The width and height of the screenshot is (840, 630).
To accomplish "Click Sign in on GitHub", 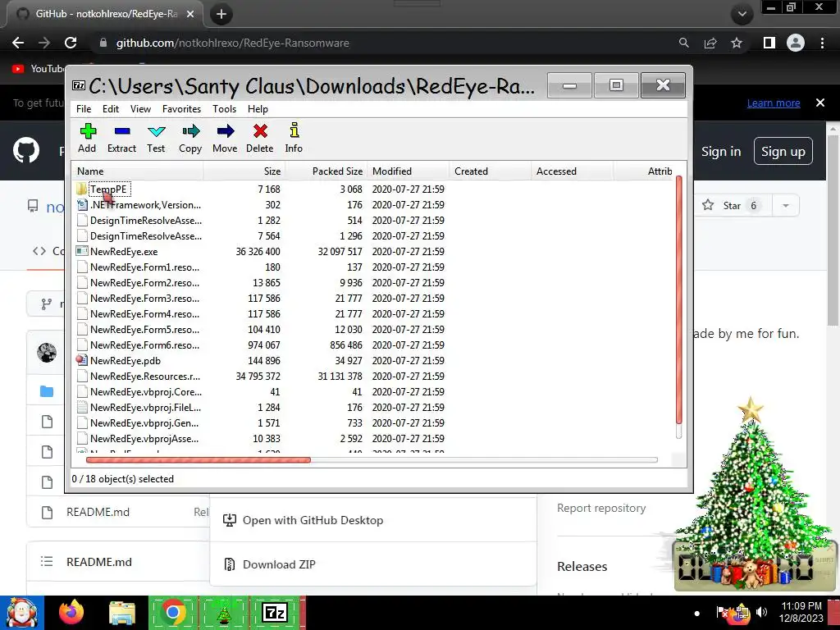I will click(721, 152).
